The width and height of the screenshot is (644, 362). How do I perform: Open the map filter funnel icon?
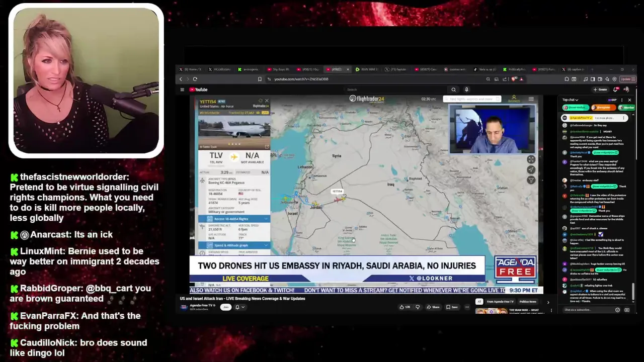(x=531, y=180)
